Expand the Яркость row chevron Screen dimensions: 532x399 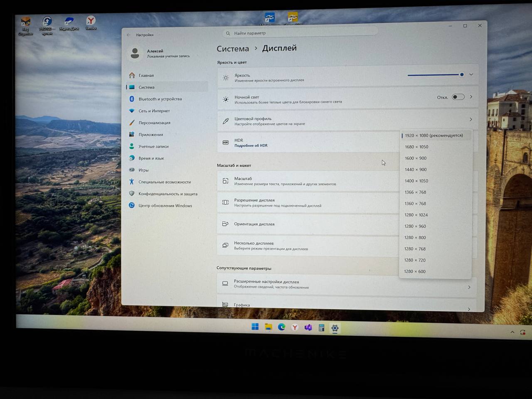[471, 75]
